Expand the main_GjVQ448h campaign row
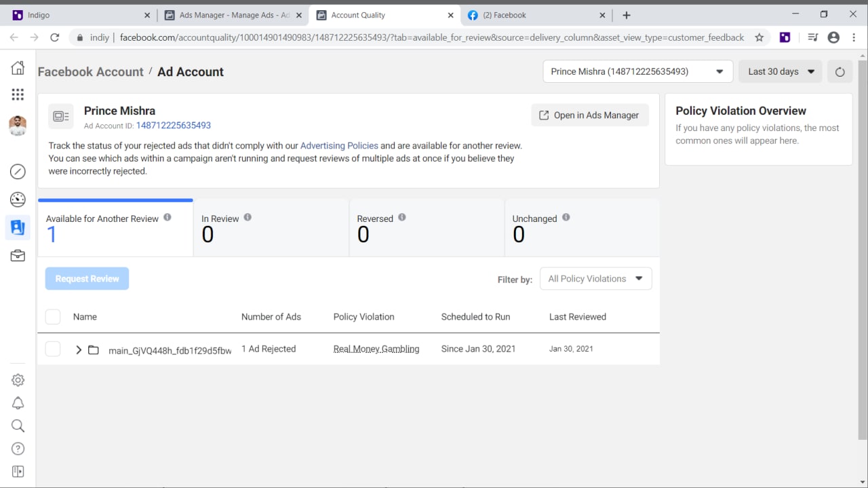The width and height of the screenshot is (868, 488). point(79,350)
